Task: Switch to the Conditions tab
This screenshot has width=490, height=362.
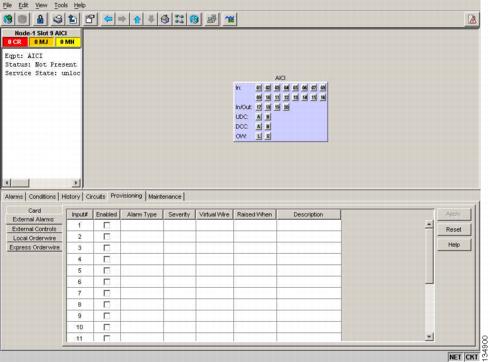Action: click(x=42, y=197)
